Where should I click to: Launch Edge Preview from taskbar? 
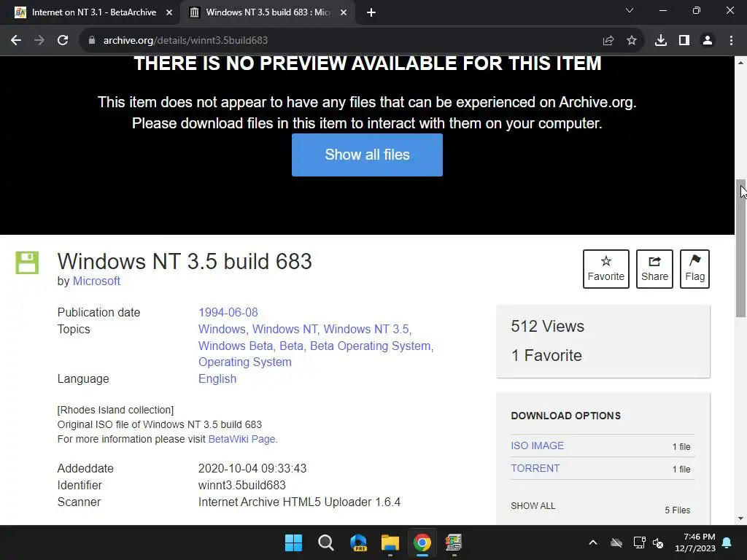[357, 542]
